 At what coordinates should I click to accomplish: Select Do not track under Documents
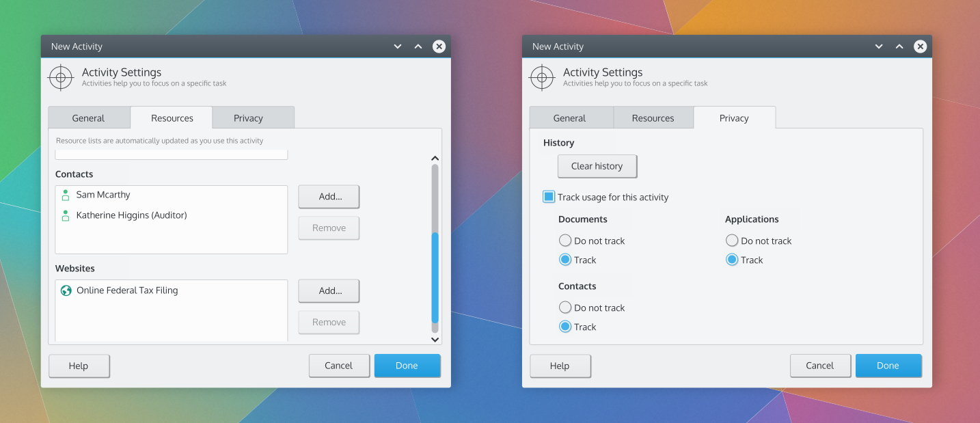coord(565,241)
